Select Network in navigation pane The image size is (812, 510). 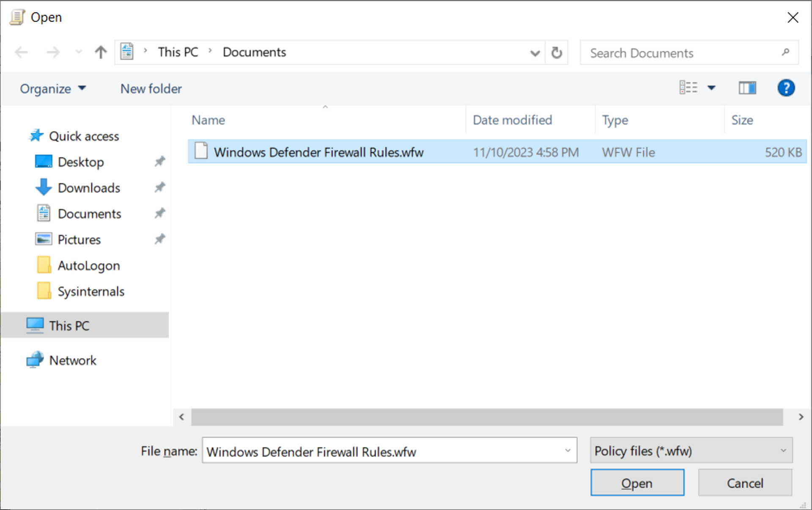coord(73,360)
